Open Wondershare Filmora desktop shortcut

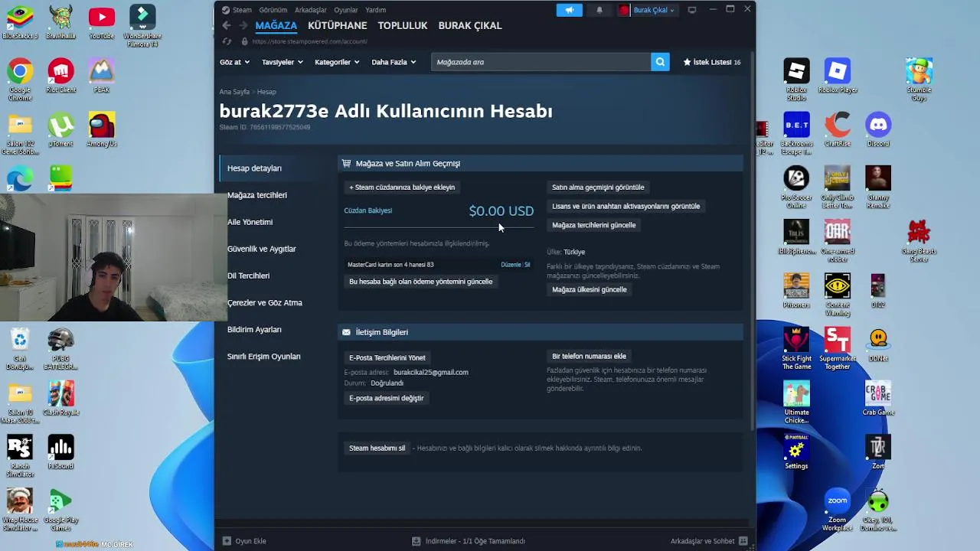pyautogui.click(x=142, y=26)
